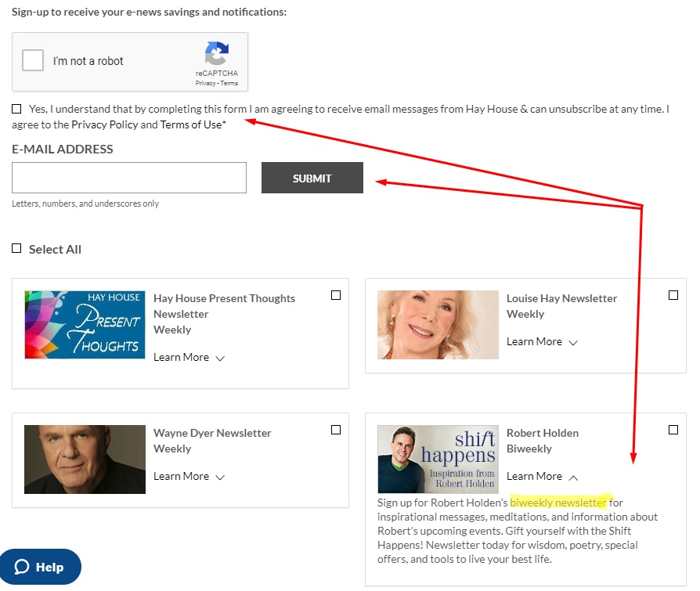Screen dimensions: 700x591
Task: Expand Learn More under Louise Hay Newsletter
Action: coord(542,342)
